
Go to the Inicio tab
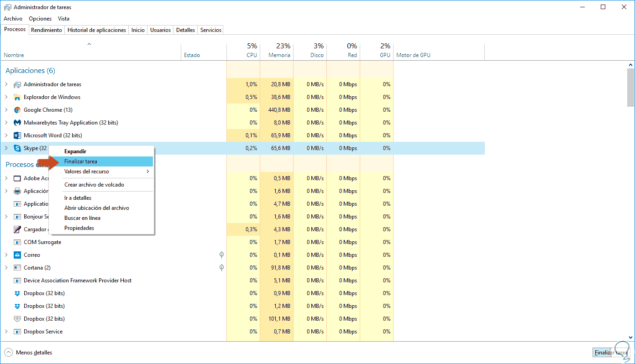tap(138, 30)
